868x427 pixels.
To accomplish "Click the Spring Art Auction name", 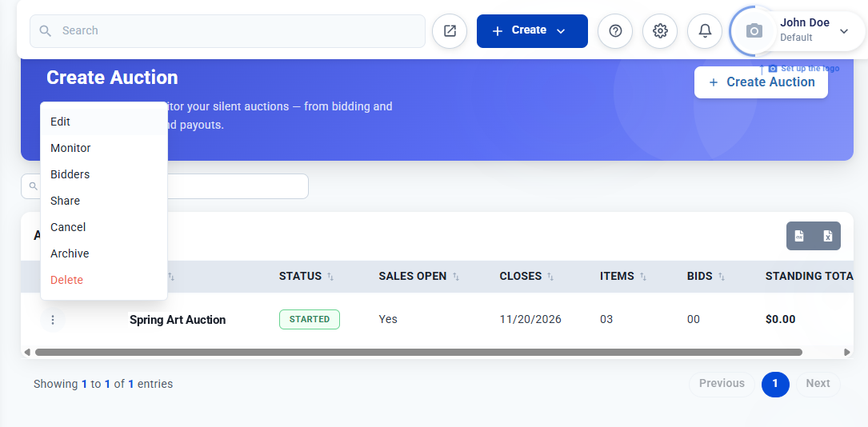I will [x=178, y=320].
